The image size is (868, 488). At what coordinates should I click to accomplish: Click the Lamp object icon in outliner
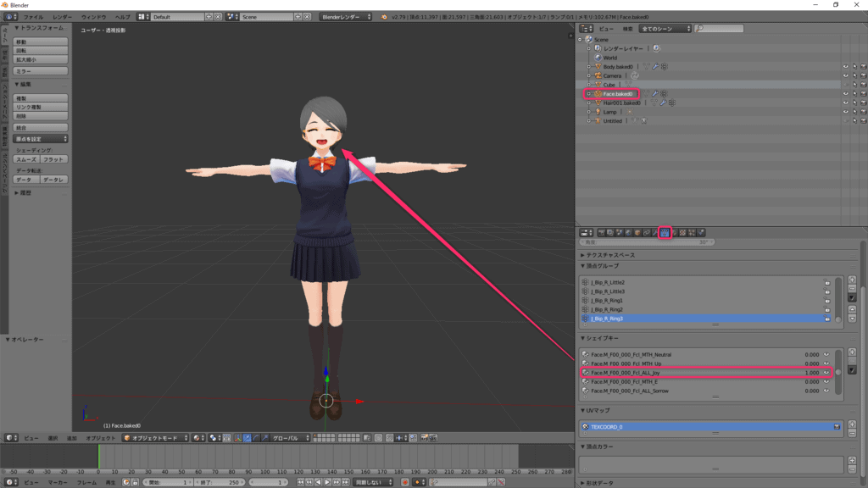tap(598, 112)
